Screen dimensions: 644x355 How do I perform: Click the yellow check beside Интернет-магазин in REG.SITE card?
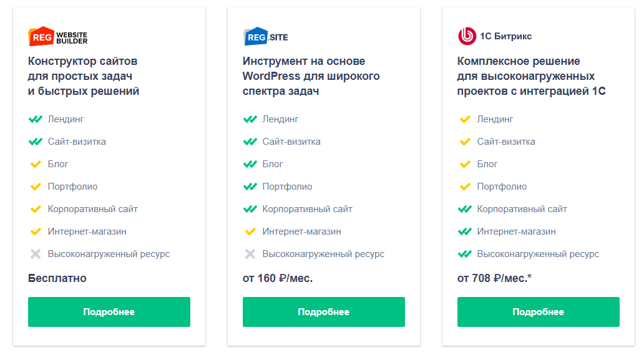pos(250,232)
